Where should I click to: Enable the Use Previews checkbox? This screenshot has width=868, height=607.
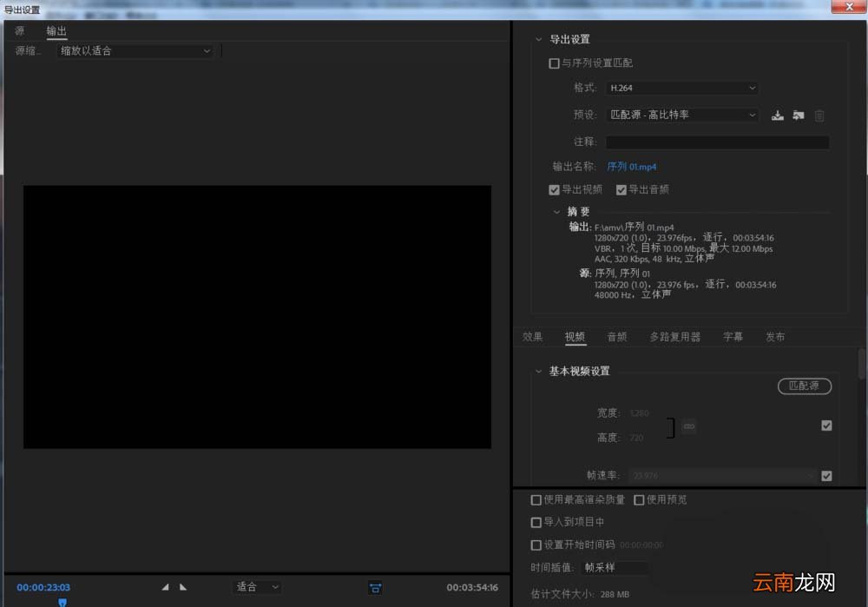(x=639, y=500)
